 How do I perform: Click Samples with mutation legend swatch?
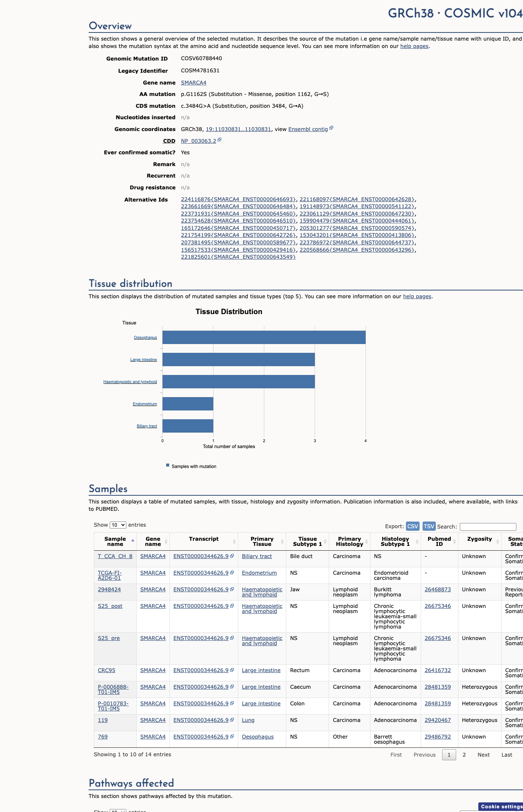[x=168, y=465]
